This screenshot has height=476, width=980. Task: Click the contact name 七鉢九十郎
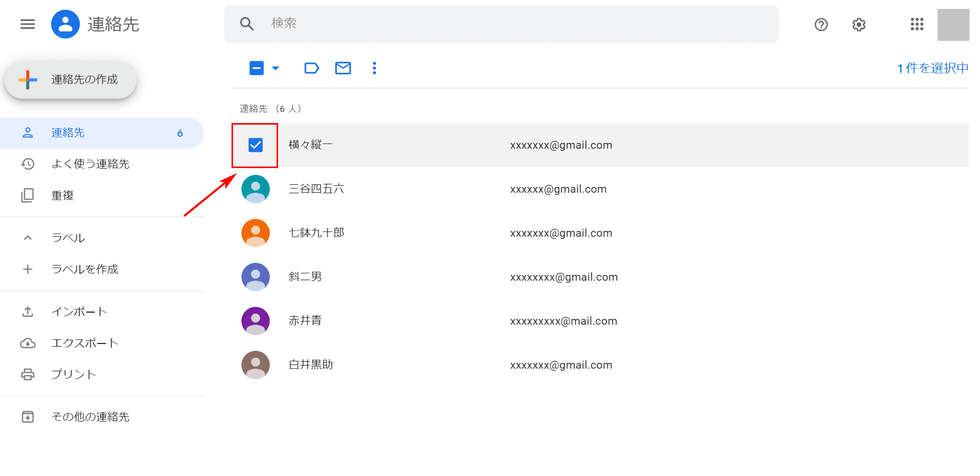pyautogui.click(x=316, y=233)
